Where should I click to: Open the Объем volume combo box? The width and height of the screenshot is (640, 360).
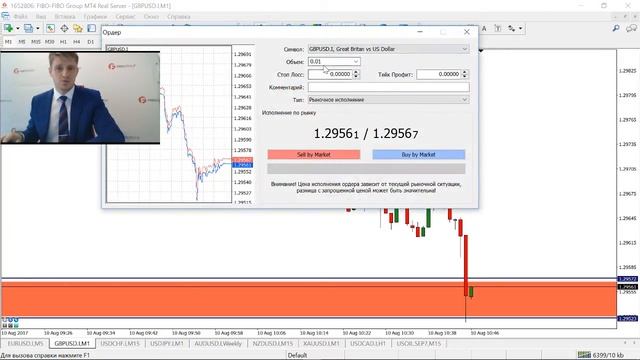pos(334,61)
